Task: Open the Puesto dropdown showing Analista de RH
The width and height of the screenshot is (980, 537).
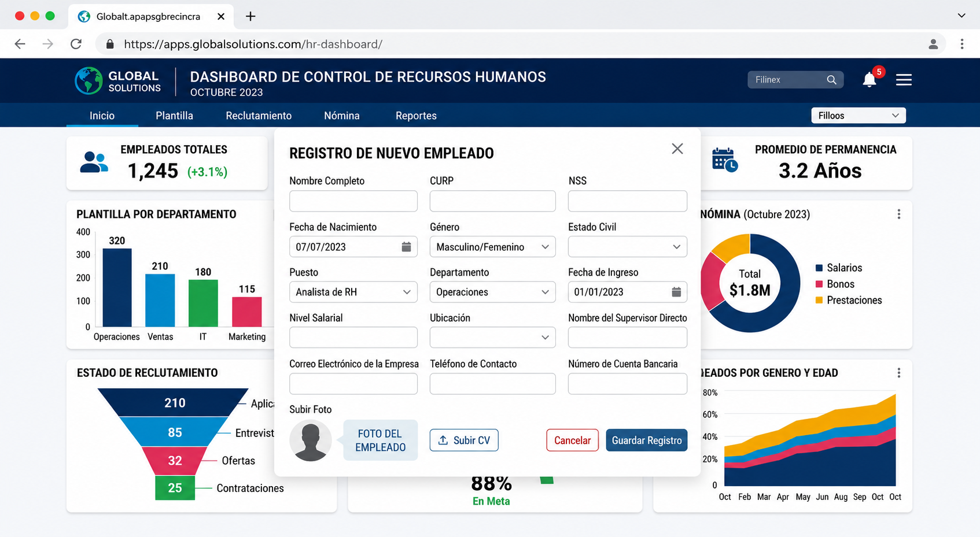Action: coord(353,292)
